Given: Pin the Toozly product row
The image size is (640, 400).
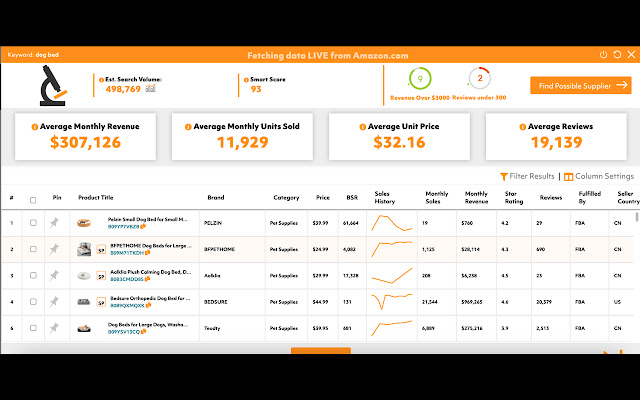Looking at the screenshot, I should point(54,328).
